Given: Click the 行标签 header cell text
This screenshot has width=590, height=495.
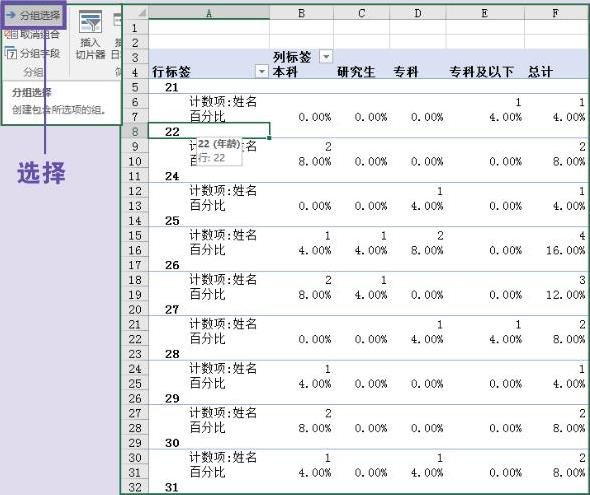Looking at the screenshot, I should coord(171,71).
